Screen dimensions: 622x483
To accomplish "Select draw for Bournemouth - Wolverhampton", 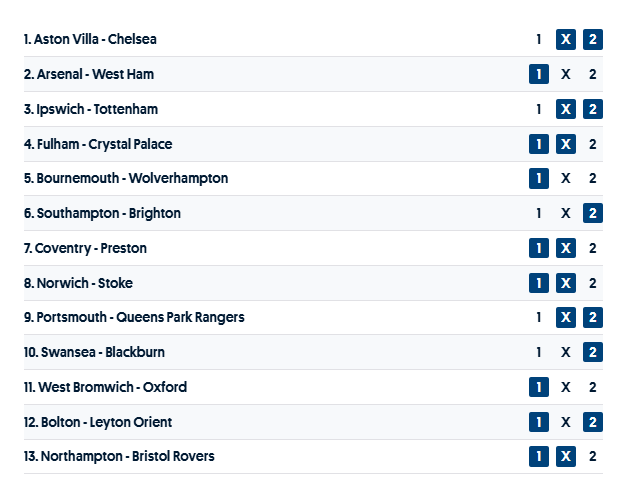I will [566, 179].
